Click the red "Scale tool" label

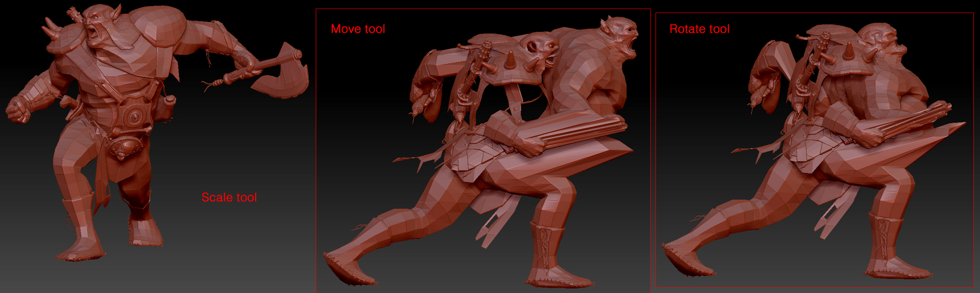click(229, 198)
